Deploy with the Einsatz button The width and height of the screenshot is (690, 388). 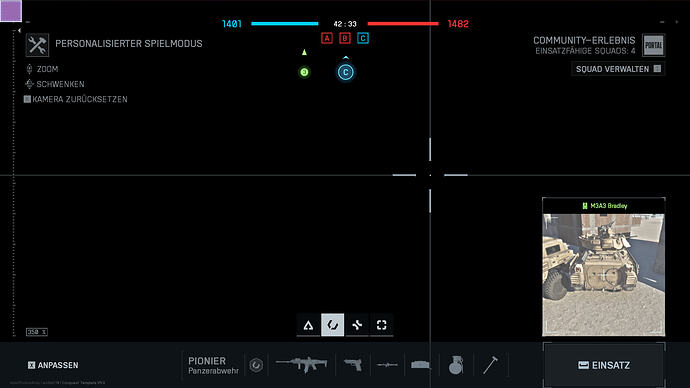click(604, 365)
